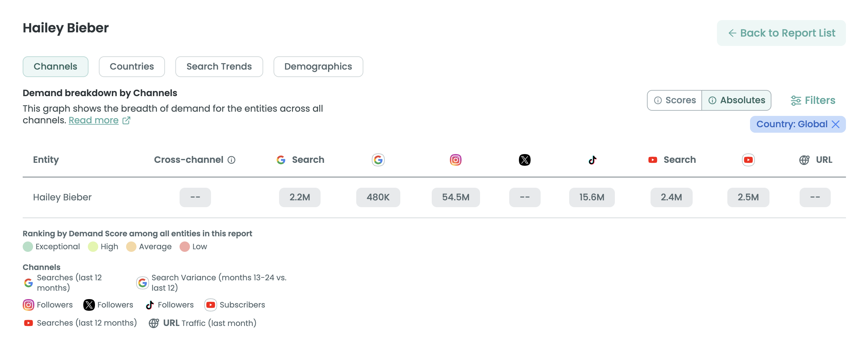Click the Instagram column header icon
Image resolution: width=868 pixels, height=347 pixels.
click(455, 160)
